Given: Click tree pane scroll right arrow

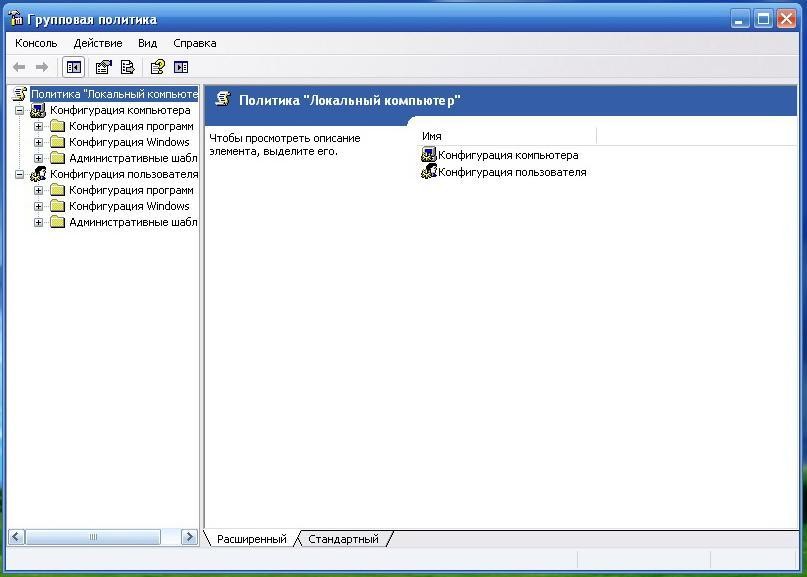Looking at the screenshot, I should coord(189,537).
